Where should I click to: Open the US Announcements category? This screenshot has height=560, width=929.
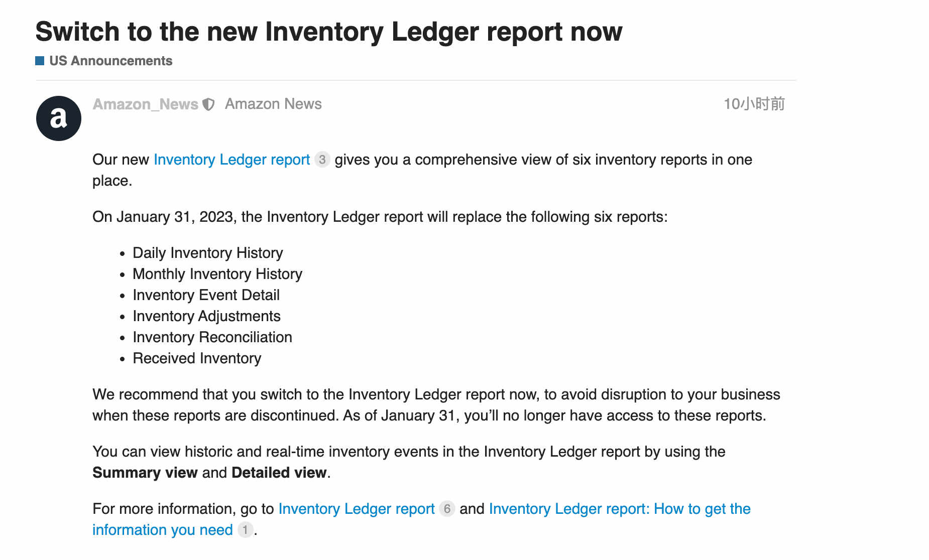[110, 61]
